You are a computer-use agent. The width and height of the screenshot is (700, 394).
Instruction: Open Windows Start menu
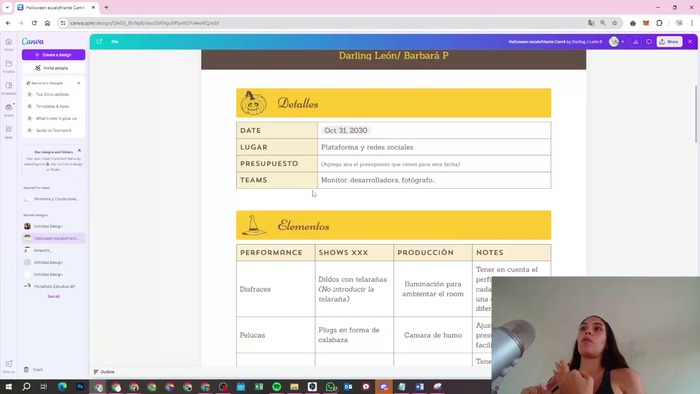pos(8,387)
